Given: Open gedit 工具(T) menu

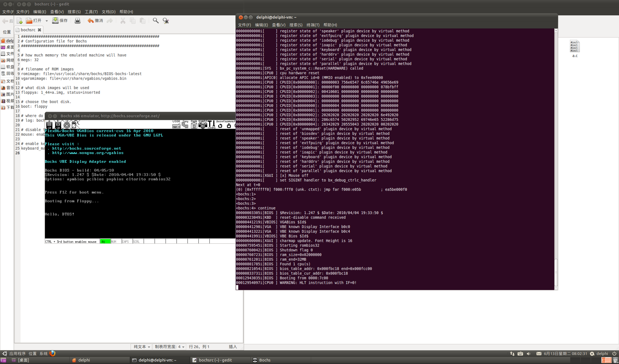Looking at the screenshot, I should click(x=91, y=12).
